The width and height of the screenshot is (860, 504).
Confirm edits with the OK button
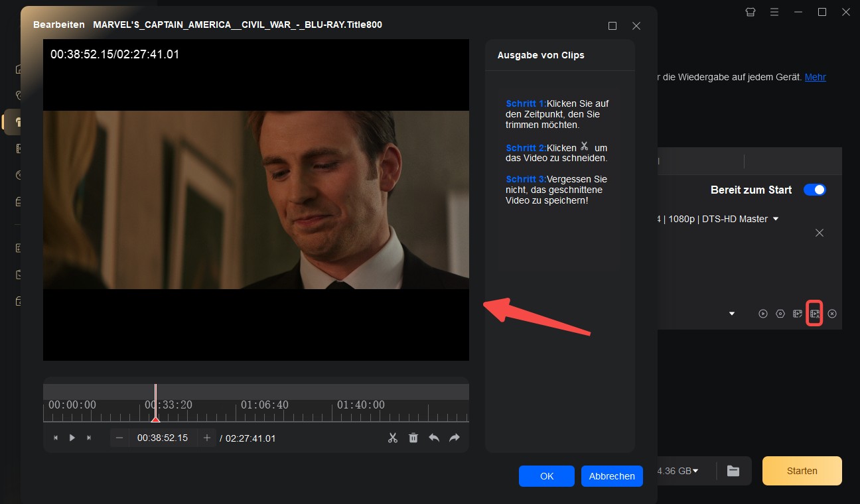547,476
